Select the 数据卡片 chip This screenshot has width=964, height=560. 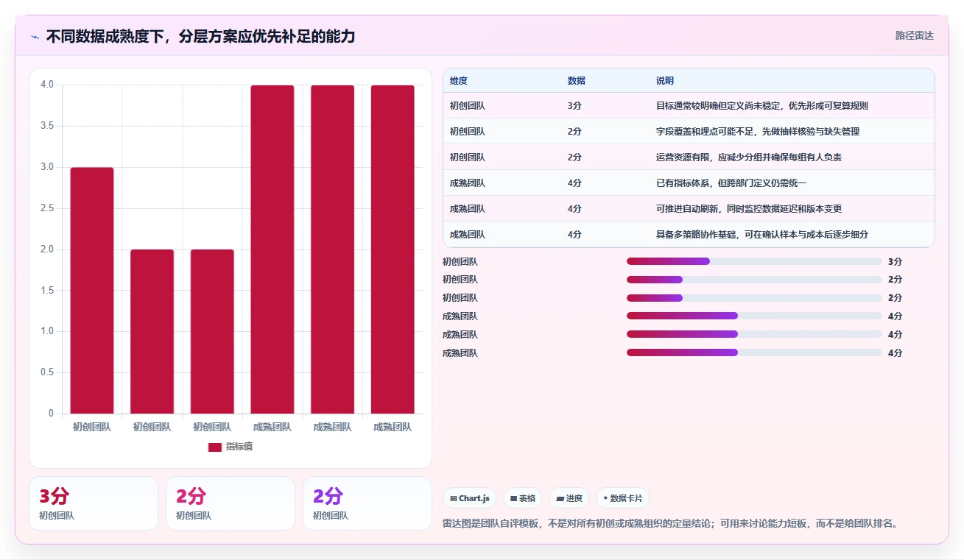pos(623,498)
